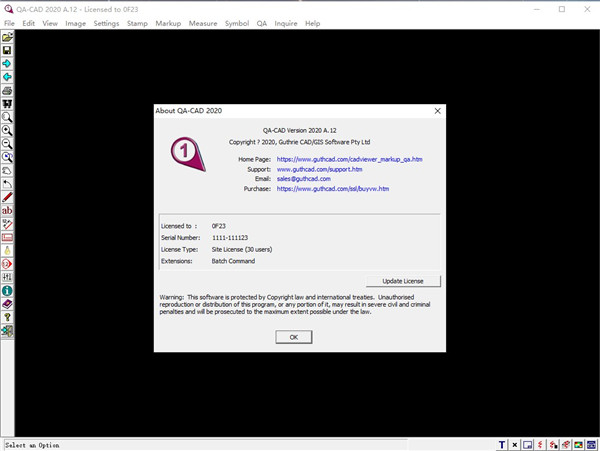Viewport: 600px width, 451px height.
Task: Click the QA-CAD balloon logo in dialog
Action: [188, 154]
